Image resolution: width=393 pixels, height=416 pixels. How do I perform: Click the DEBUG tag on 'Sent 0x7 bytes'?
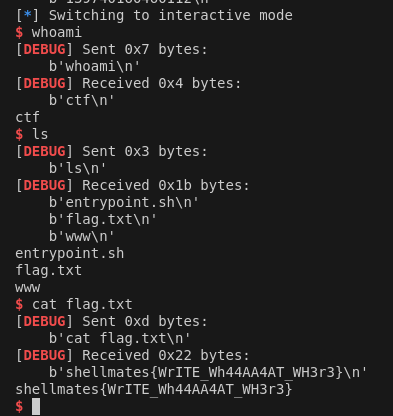click(44, 49)
